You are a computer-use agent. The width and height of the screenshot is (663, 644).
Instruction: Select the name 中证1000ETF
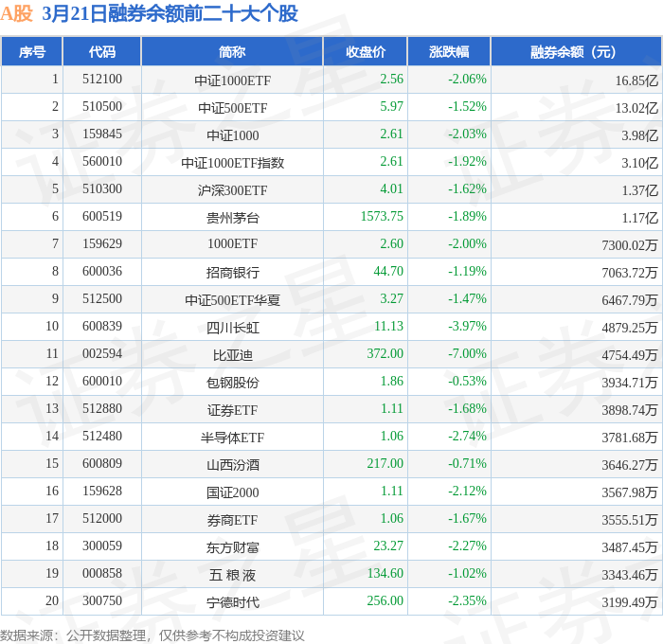233,80
